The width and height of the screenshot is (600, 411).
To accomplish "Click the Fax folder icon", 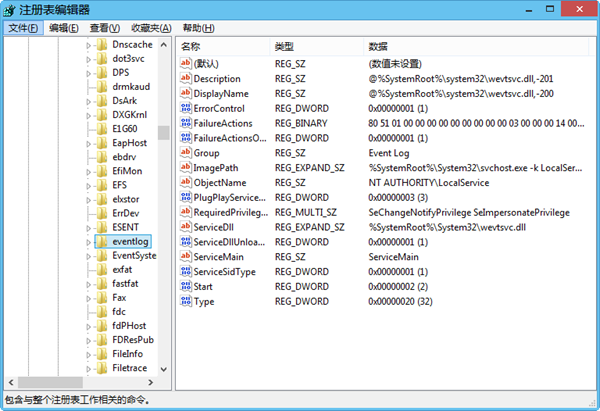I will pyautogui.click(x=102, y=298).
